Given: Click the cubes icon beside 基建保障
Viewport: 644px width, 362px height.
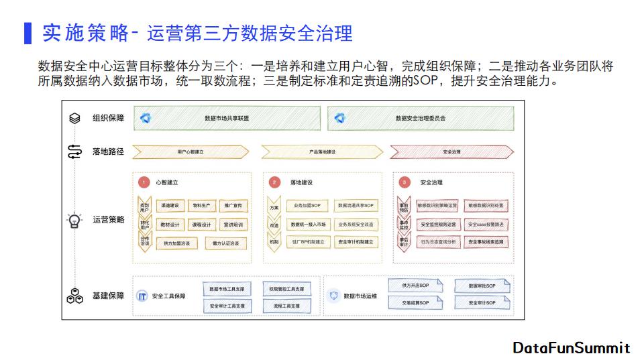Looking at the screenshot, I should tap(74, 296).
